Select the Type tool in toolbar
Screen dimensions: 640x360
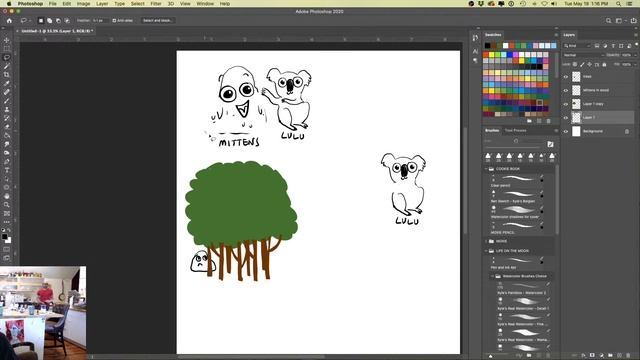(x=7, y=170)
